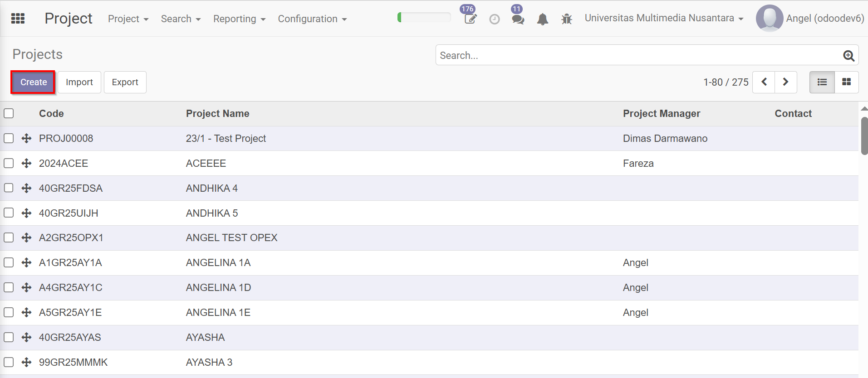The width and height of the screenshot is (868, 378).
Task: Check the 40GR25UIJH row checkbox
Action: tap(9, 213)
